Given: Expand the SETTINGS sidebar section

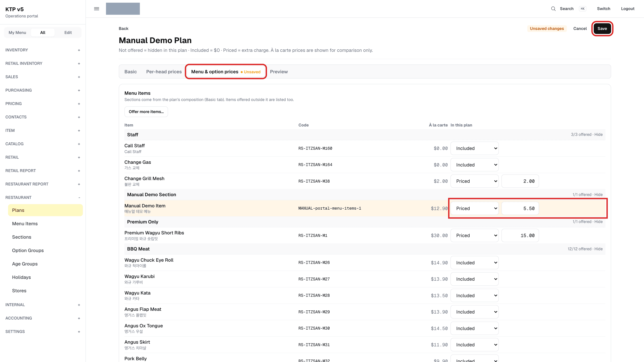Looking at the screenshot, I should pyautogui.click(x=43, y=332).
